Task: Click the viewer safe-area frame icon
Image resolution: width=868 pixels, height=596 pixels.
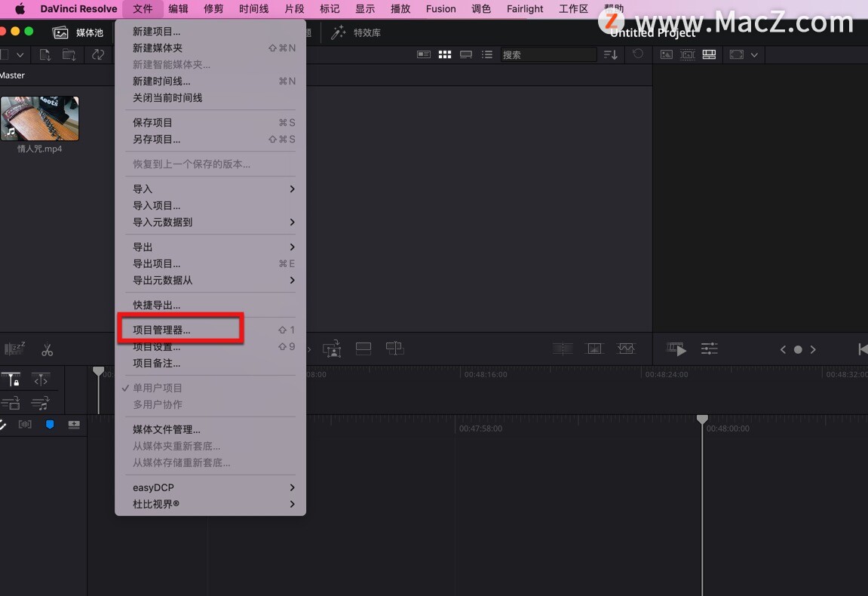Action: tap(736, 54)
